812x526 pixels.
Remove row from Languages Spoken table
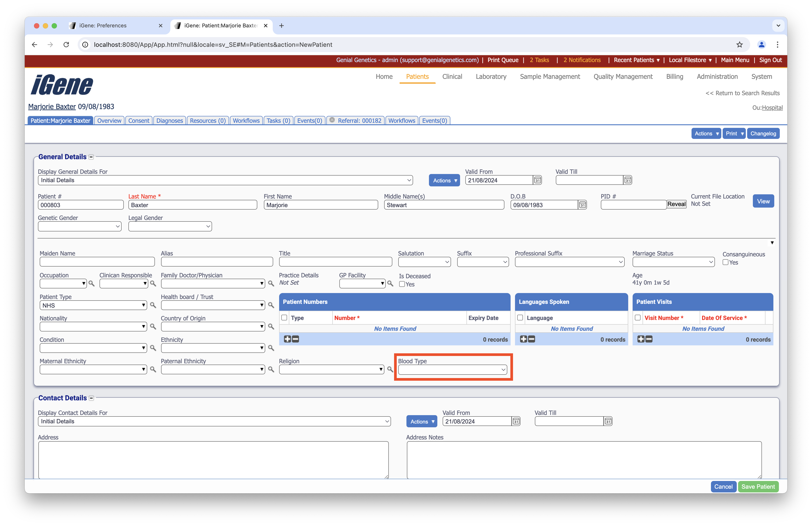(x=532, y=339)
